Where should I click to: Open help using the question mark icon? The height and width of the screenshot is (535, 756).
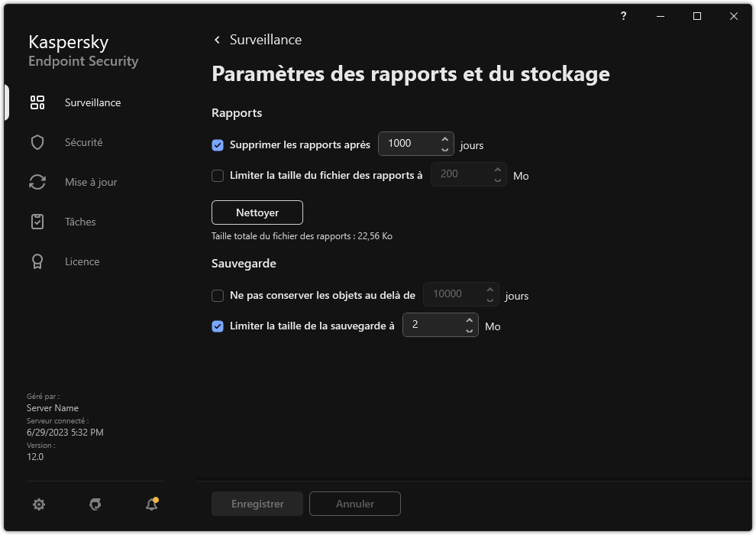pyautogui.click(x=622, y=16)
